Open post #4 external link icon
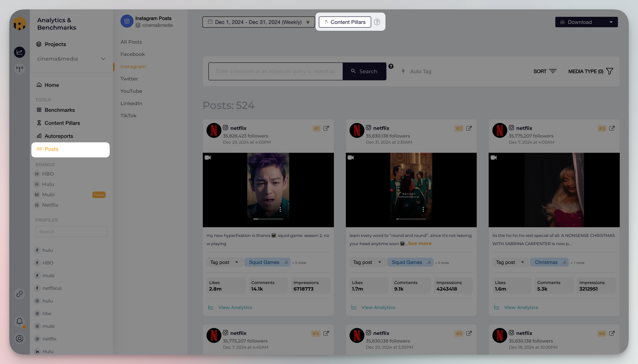Viewport: 638px width, 364px height. click(x=326, y=333)
